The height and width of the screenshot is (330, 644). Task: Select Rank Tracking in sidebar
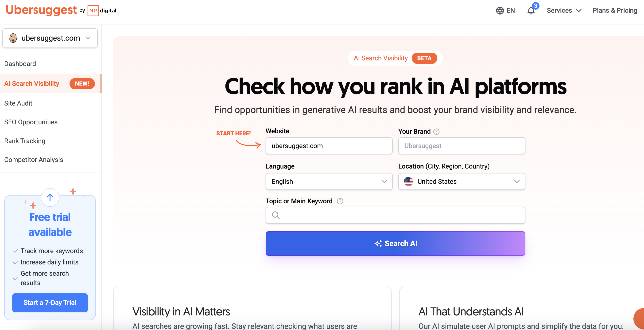[x=25, y=141]
